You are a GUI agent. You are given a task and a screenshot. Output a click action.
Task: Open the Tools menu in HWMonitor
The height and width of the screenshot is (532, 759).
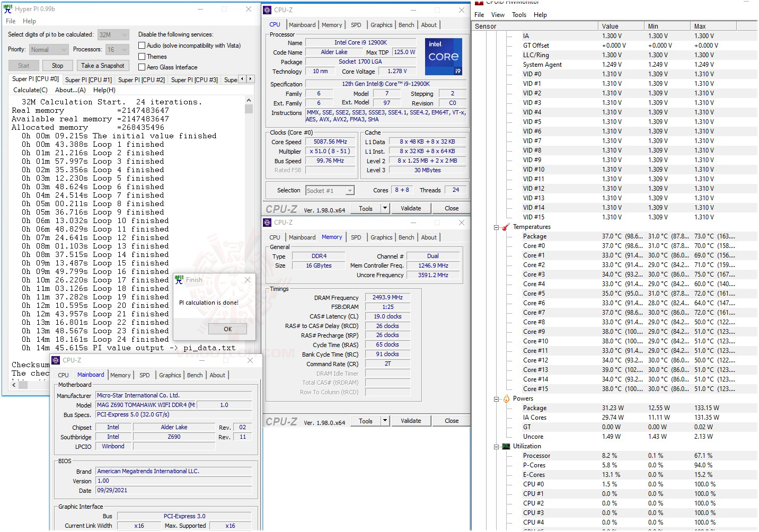[x=518, y=15]
